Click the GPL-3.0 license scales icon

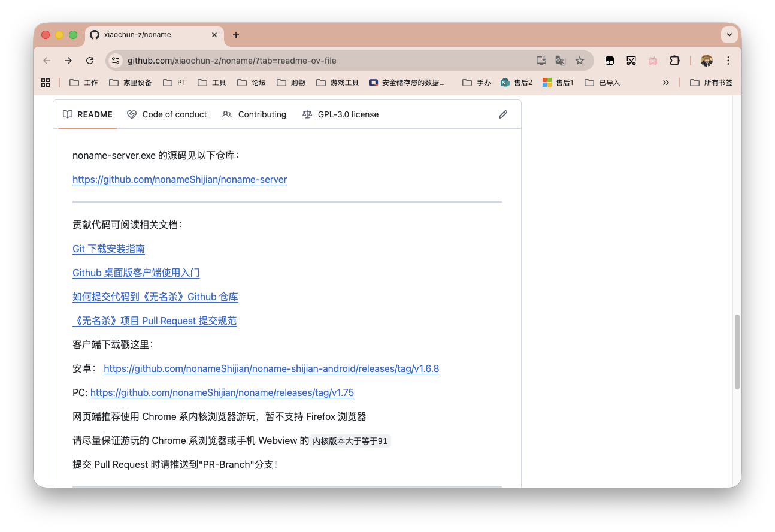click(307, 114)
